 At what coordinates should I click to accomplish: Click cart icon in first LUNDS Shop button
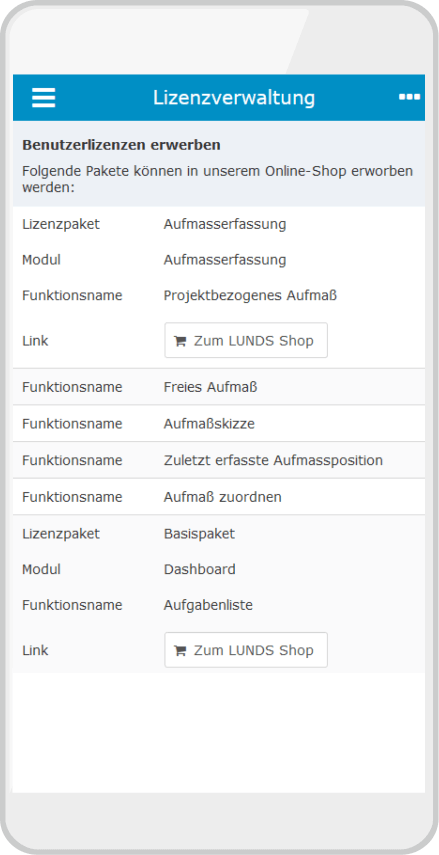(179, 341)
